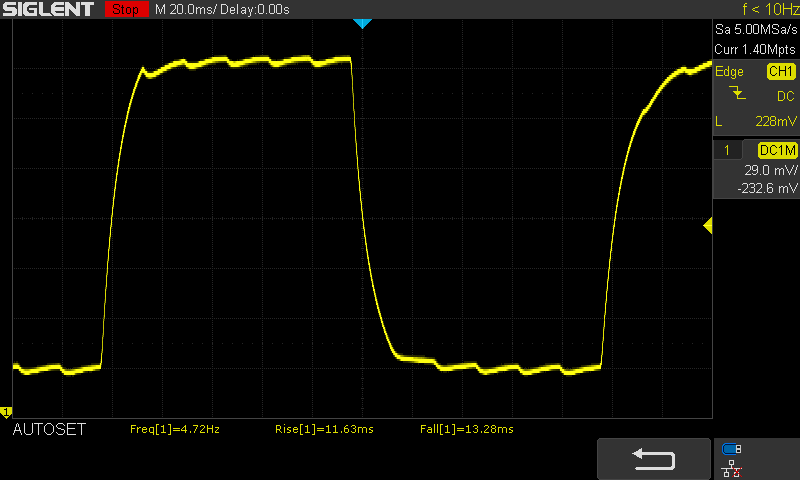
Task: Click the channel 1 ground level marker
Action: pos(6,412)
